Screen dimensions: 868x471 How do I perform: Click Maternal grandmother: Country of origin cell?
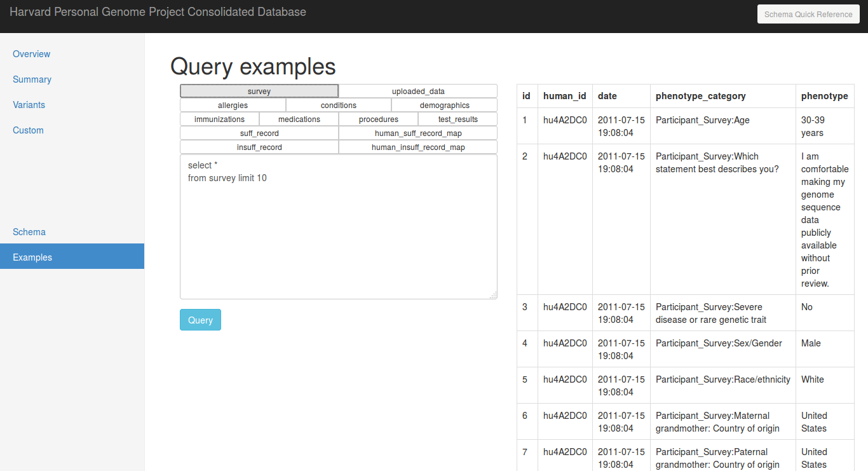click(x=723, y=421)
